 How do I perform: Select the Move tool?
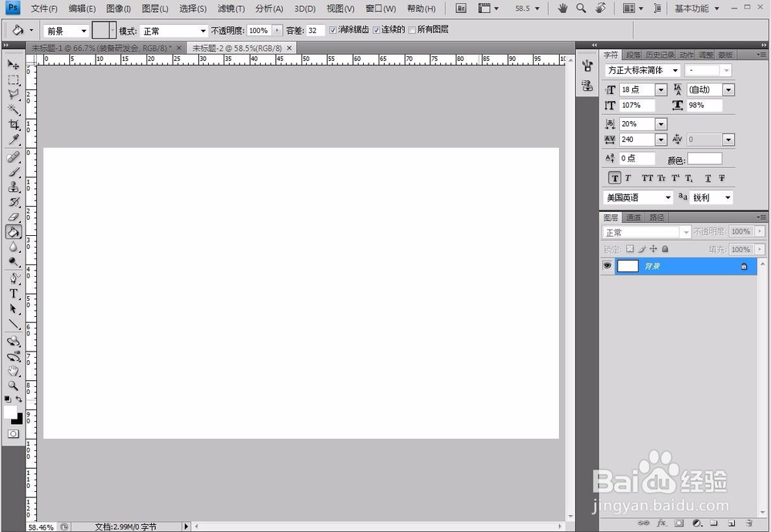[13, 65]
